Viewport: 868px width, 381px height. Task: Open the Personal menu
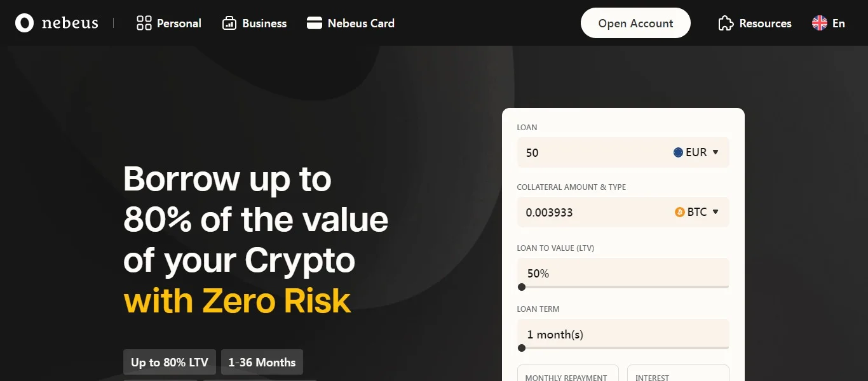click(169, 23)
